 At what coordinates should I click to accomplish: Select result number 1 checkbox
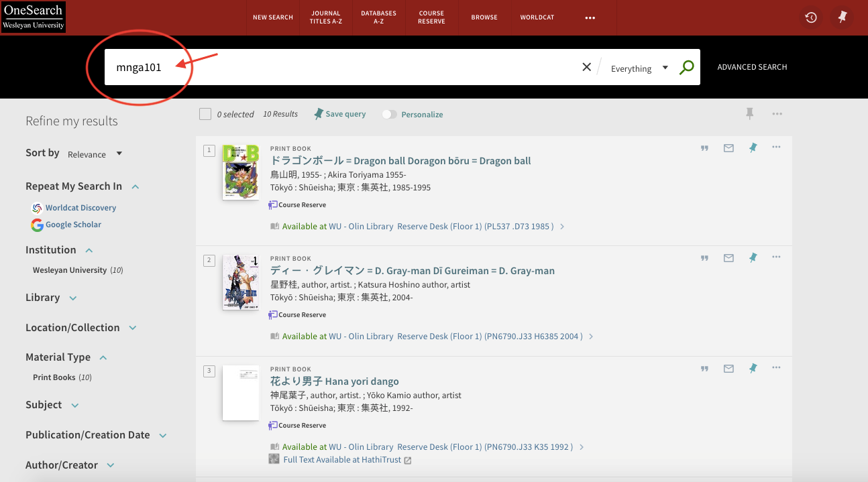[209, 150]
